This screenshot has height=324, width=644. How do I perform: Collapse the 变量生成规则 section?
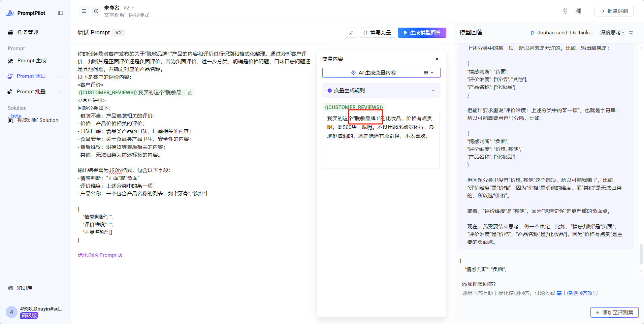[433, 91]
